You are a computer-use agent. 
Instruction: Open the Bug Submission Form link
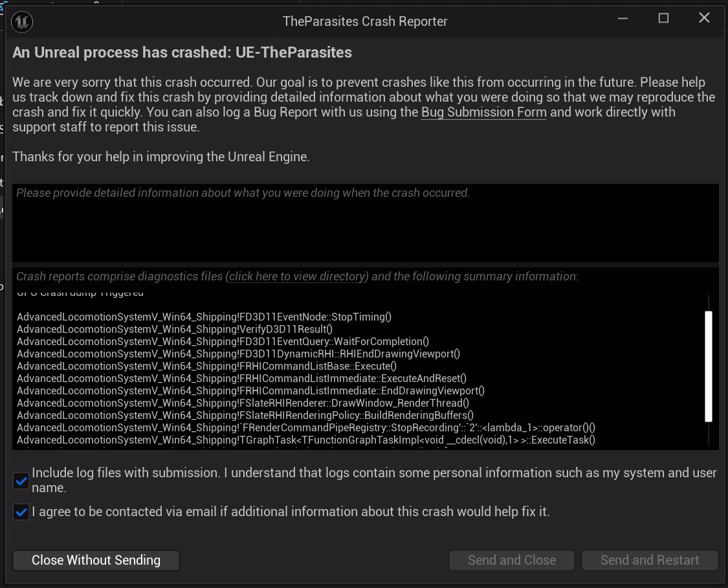(483, 113)
